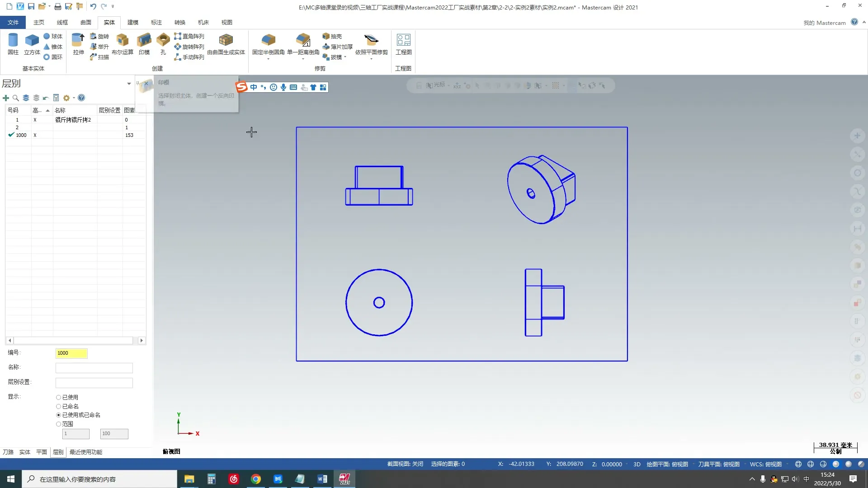Open the 层别 panel title dropdown arrow
This screenshot has height=488, width=868.
(129, 84)
